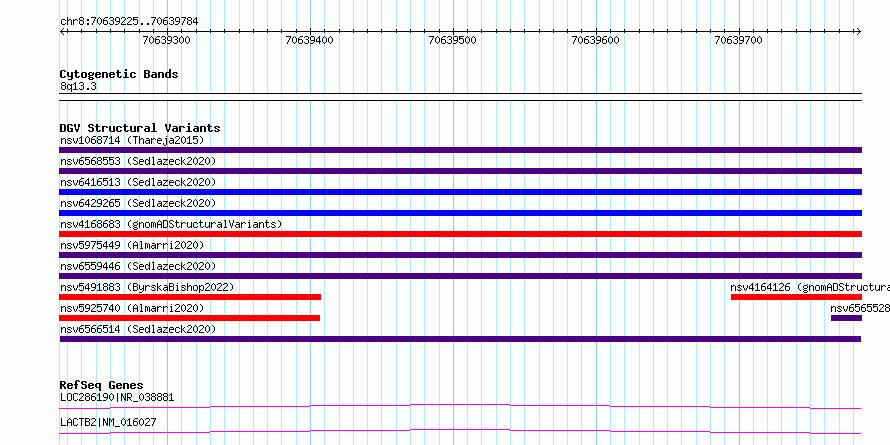The image size is (890, 445).
Task: Open variant label nsv6568553 (Sedlazeck2020)
Action: [138, 161]
